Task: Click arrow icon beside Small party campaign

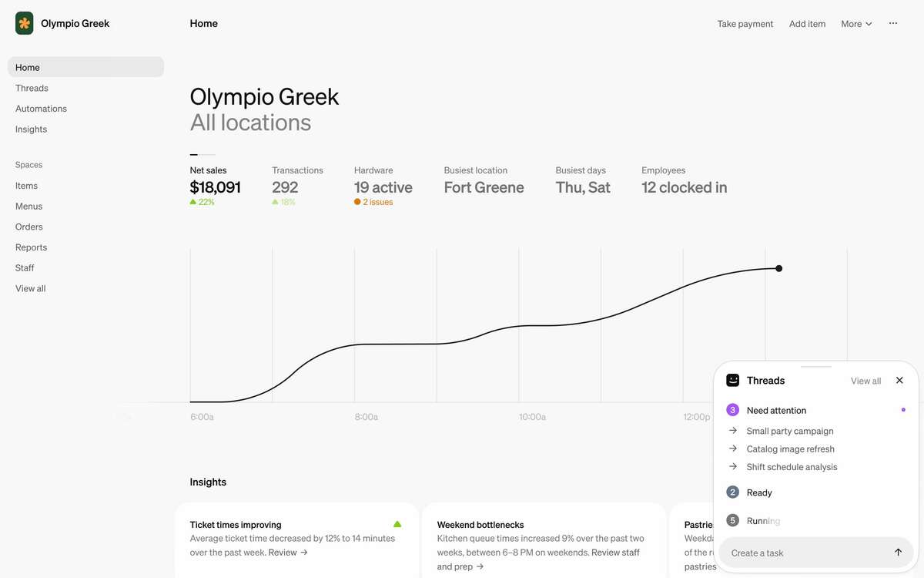Action: click(733, 431)
